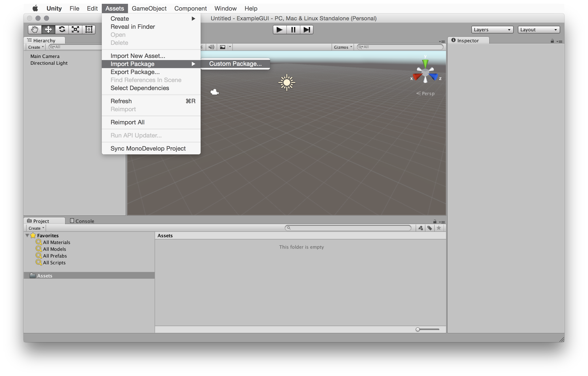The width and height of the screenshot is (588, 376).
Task: Open the Layers dropdown
Action: (492, 30)
